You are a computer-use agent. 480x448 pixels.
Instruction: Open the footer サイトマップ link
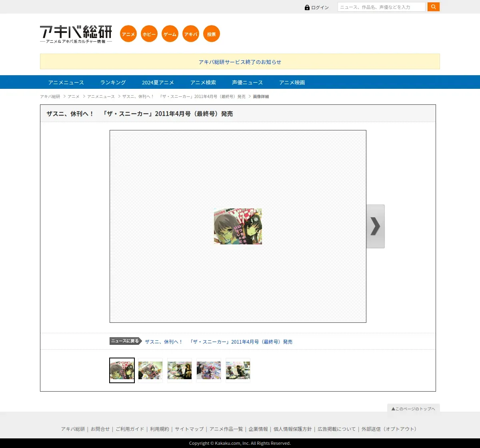[189, 429]
